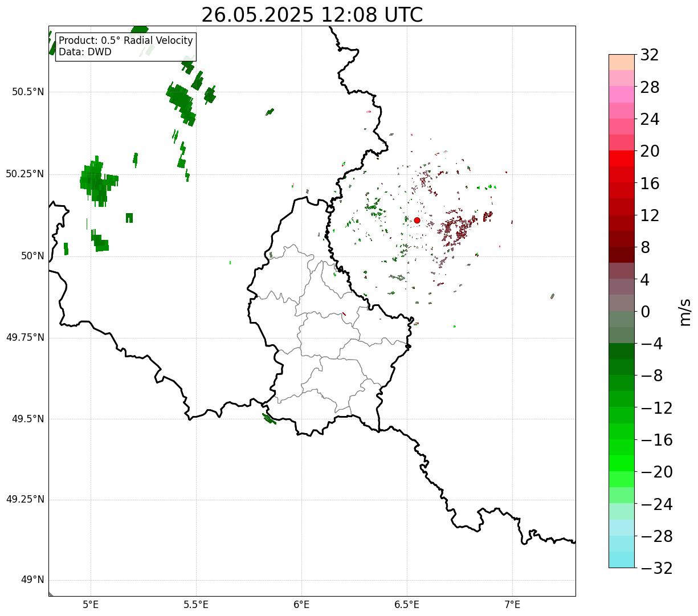
Task: Click the plot title "26.05.2025 12:08 UTC"
Action: click(312, 15)
